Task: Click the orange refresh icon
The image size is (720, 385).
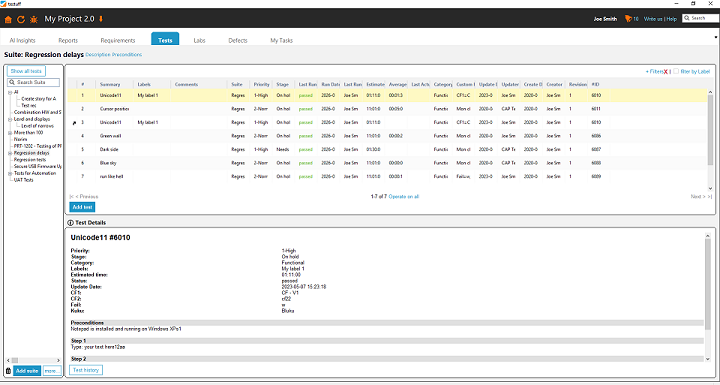Action: tap(21, 19)
